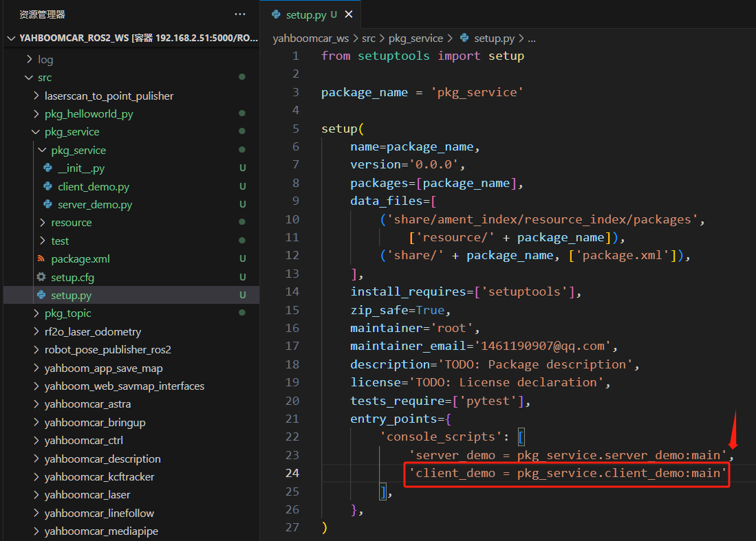Expand the yahboomcar_kcftracker folder

pyautogui.click(x=36, y=476)
